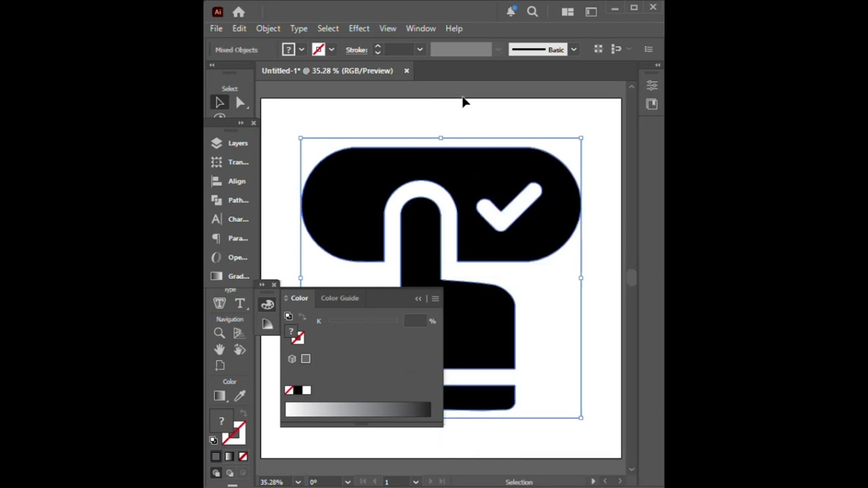
Task: Open the Switch Workspace icon
Action: (591, 12)
